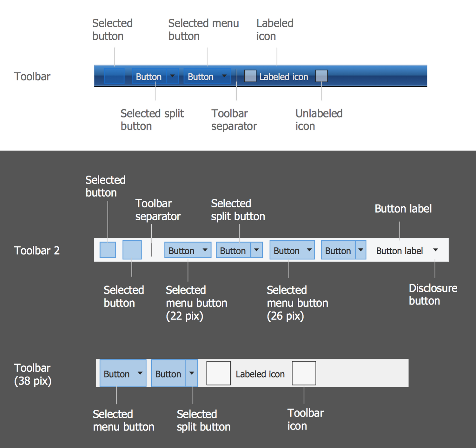Click the 'Button label' text in Toolbar 2
This screenshot has height=448, width=476.
(x=399, y=251)
